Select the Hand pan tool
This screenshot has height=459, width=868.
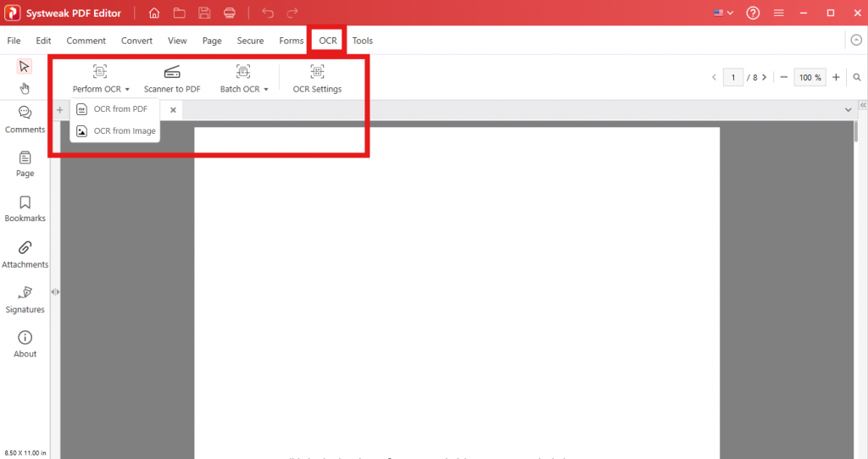(25, 88)
